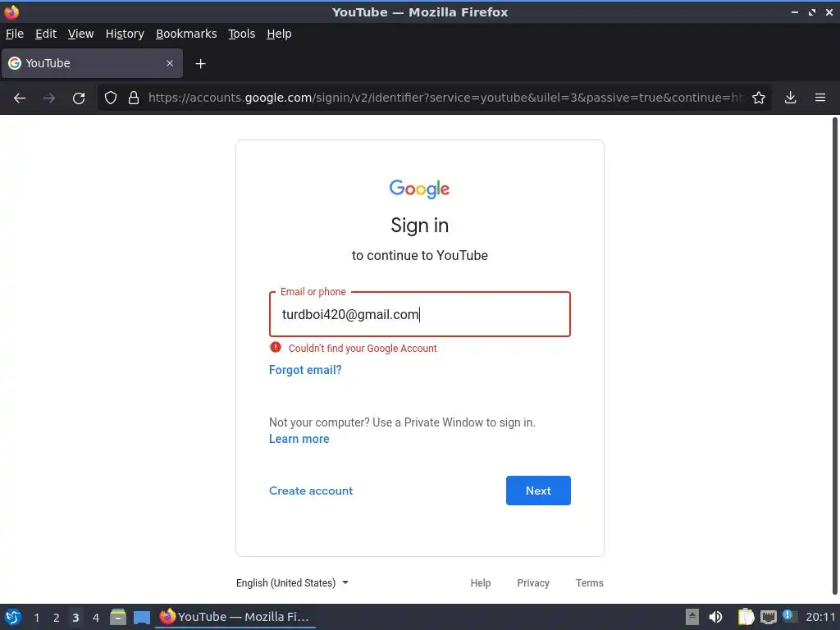Viewport: 840px width, 630px height.
Task: Click the forward navigation arrow
Action: pyautogui.click(x=49, y=98)
